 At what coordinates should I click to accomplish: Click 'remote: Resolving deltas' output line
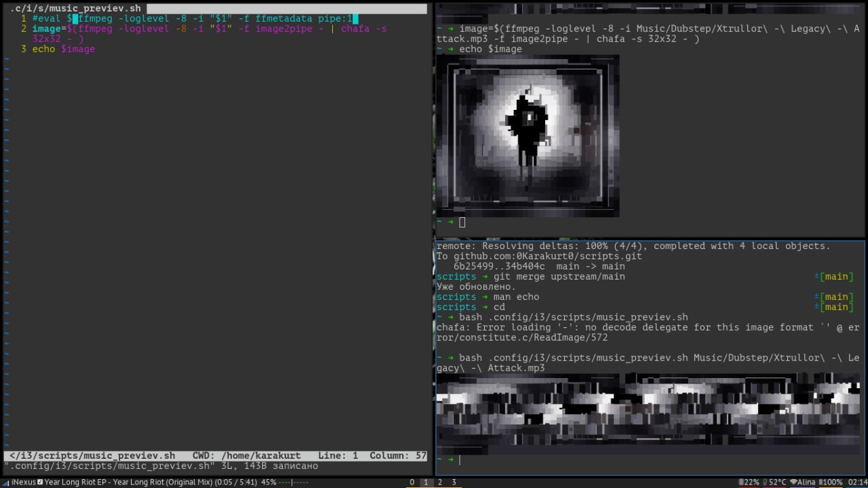[633, 246]
